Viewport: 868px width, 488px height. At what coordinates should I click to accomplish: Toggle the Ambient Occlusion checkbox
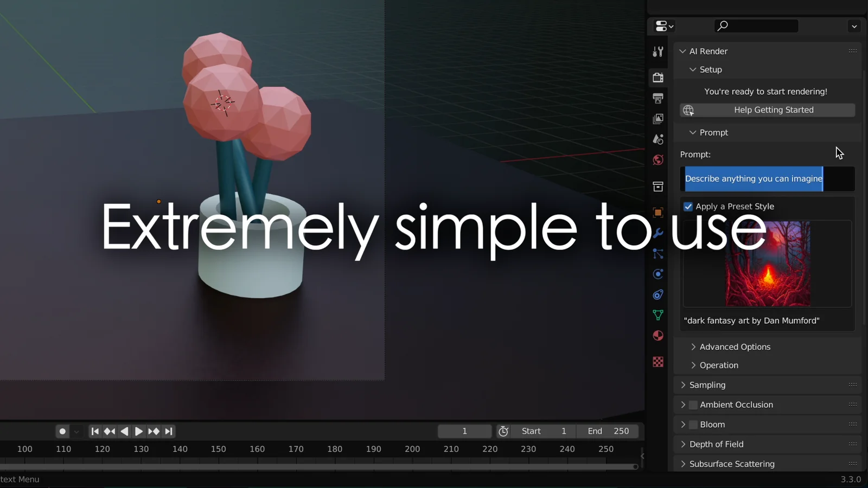693,404
